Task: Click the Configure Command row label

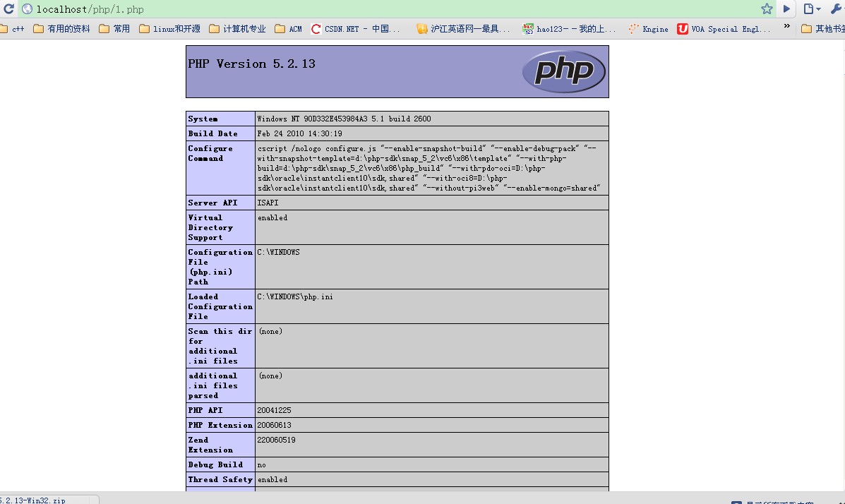Action: tap(210, 153)
